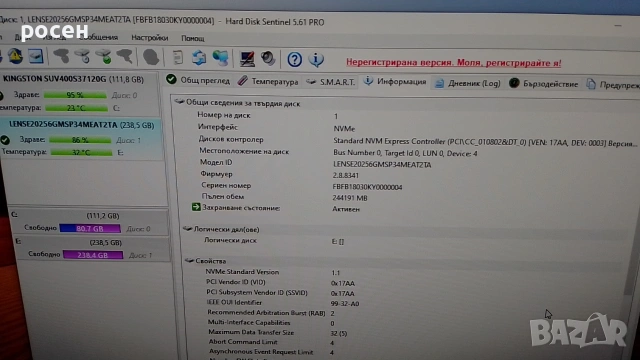
Task: Click the 32 °C temperature bar
Action: coord(81,152)
